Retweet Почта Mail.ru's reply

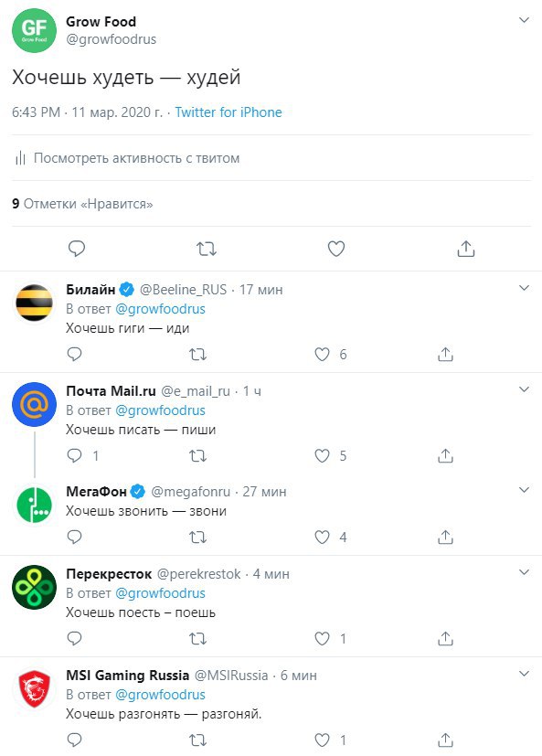tap(197, 455)
